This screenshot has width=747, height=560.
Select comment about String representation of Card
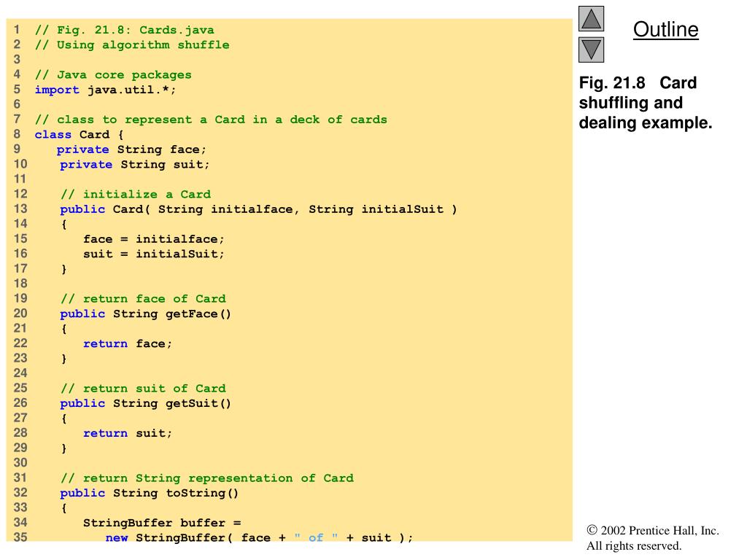(206, 478)
